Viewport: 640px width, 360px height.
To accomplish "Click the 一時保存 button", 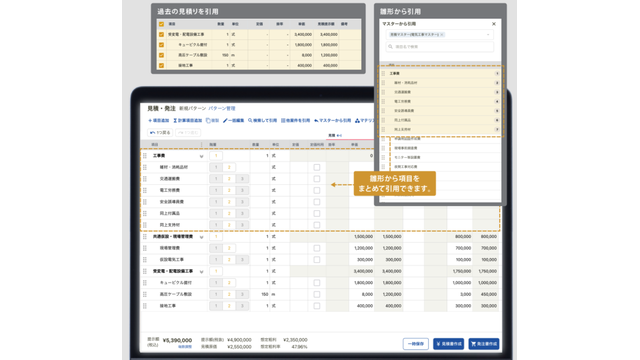I will tap(416, 344).
